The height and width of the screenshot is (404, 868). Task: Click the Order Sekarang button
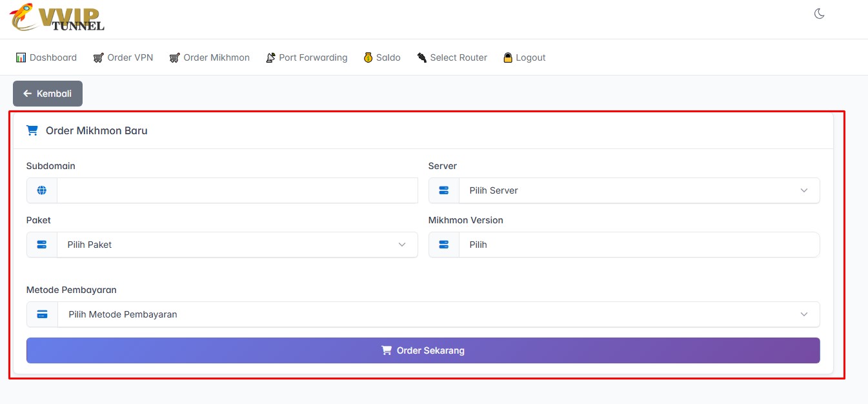(x=423, y=350)
